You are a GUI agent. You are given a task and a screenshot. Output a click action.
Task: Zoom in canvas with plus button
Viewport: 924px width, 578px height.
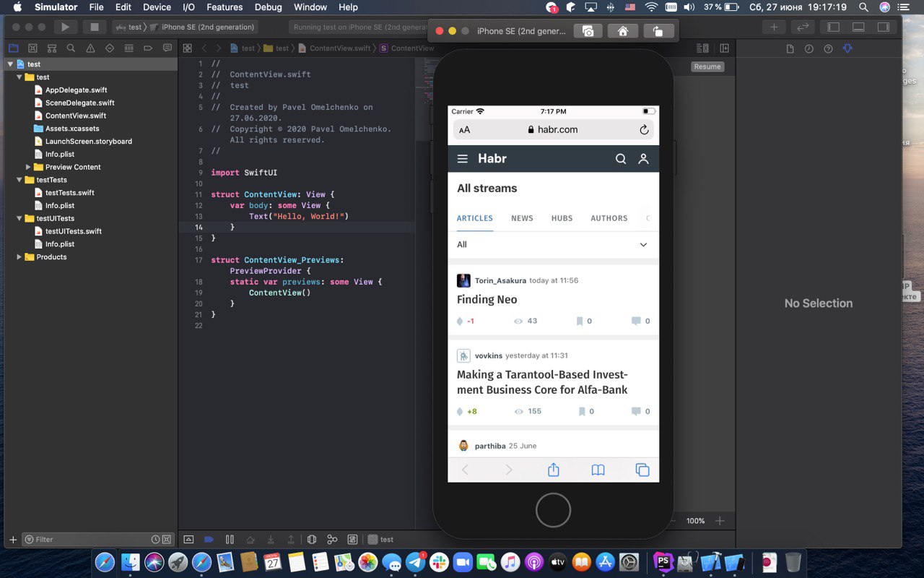click(x=719, y=521)
